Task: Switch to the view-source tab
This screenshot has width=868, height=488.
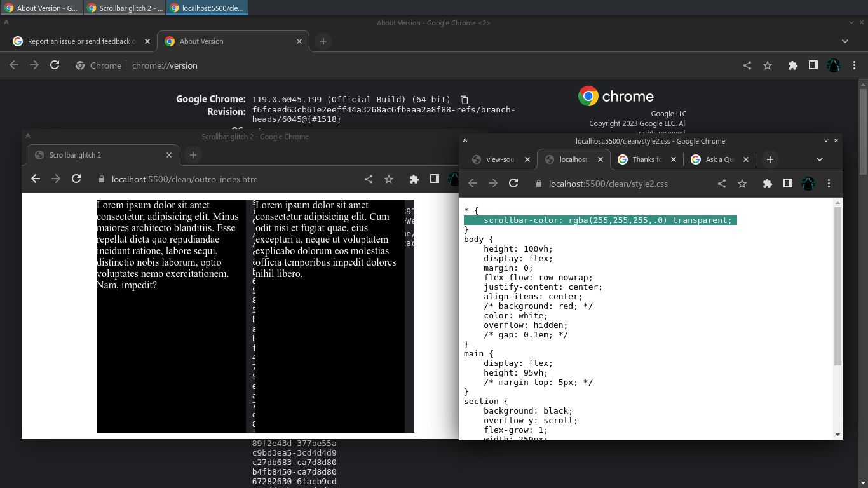Action: pos(496,159)
